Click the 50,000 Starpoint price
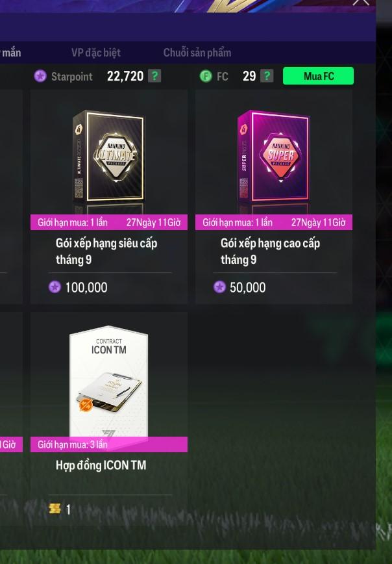The image size is (392, 564). click(x=247, y=287)
